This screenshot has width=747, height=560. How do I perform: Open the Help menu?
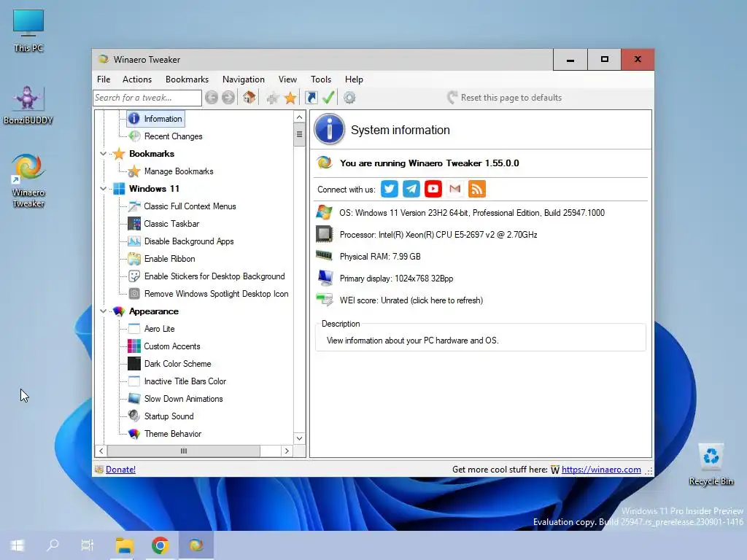pyautogui.click(x=354, y=79)
